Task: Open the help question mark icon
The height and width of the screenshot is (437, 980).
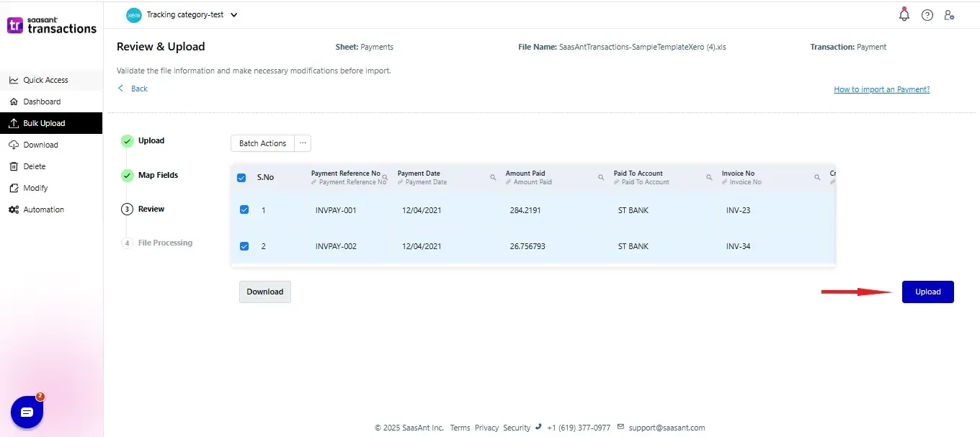Action: (927, 15)
